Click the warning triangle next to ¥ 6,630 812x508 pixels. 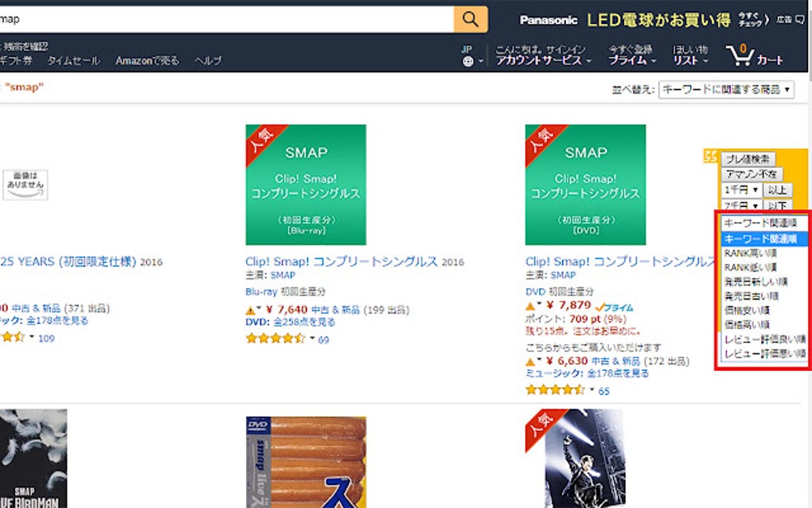(x=530, y=361)
